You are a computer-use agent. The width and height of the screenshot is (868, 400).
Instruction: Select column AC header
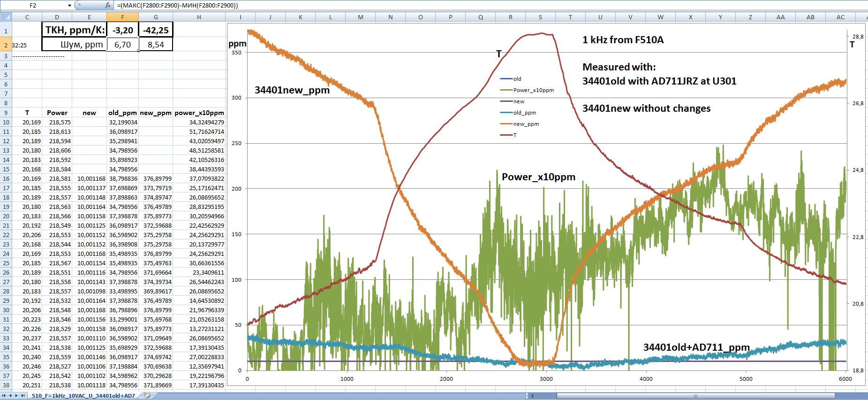tap(840, 17)
